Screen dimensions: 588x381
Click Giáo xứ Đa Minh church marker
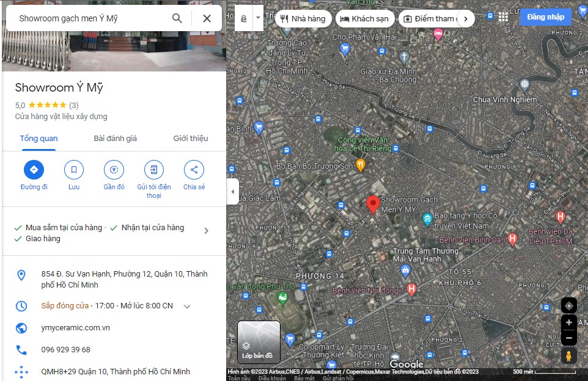click(x=404, y=57)
